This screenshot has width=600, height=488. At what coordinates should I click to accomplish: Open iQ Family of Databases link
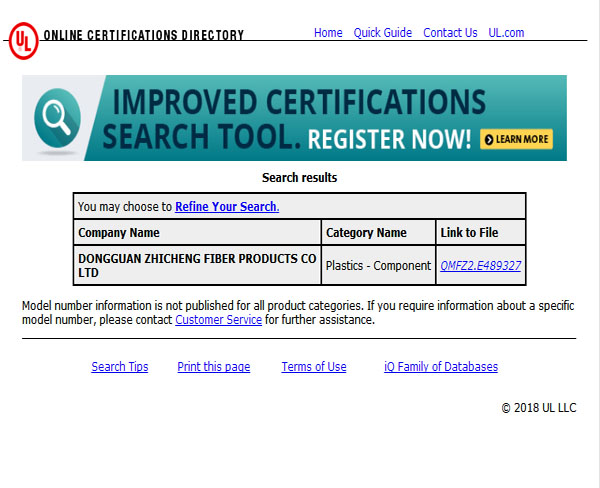click(x=441, y=367)
